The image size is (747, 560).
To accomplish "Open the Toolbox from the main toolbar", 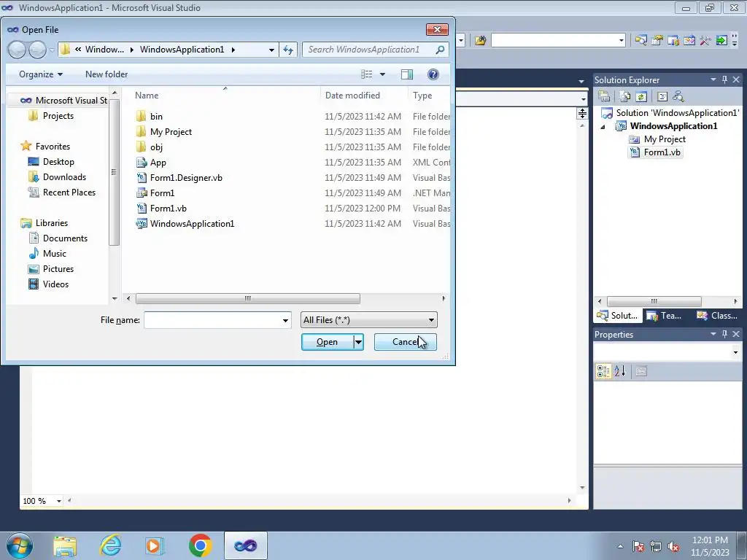I will 705,41.
